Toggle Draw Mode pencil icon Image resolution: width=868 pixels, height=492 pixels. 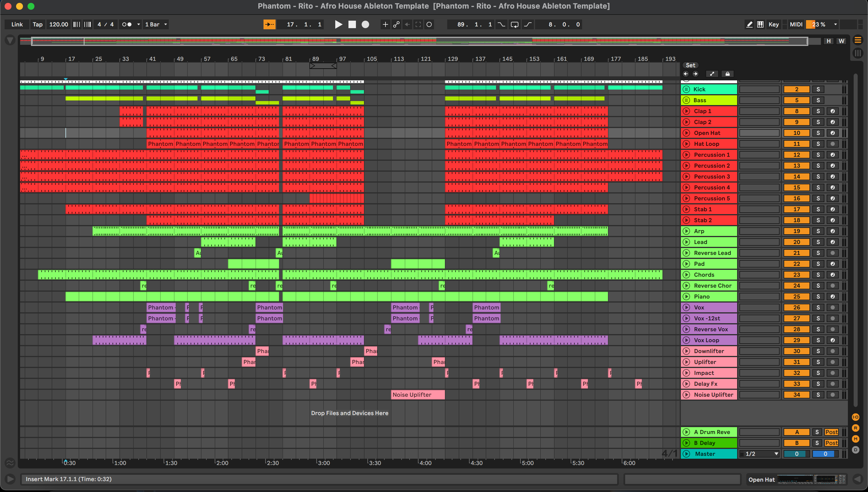[749, 24]
